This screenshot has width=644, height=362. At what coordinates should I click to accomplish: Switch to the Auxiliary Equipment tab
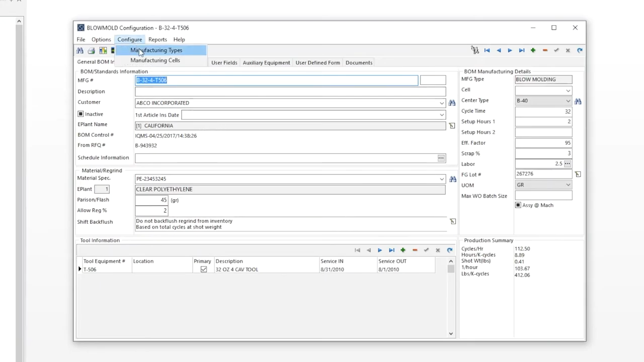[x=266, y=62]
